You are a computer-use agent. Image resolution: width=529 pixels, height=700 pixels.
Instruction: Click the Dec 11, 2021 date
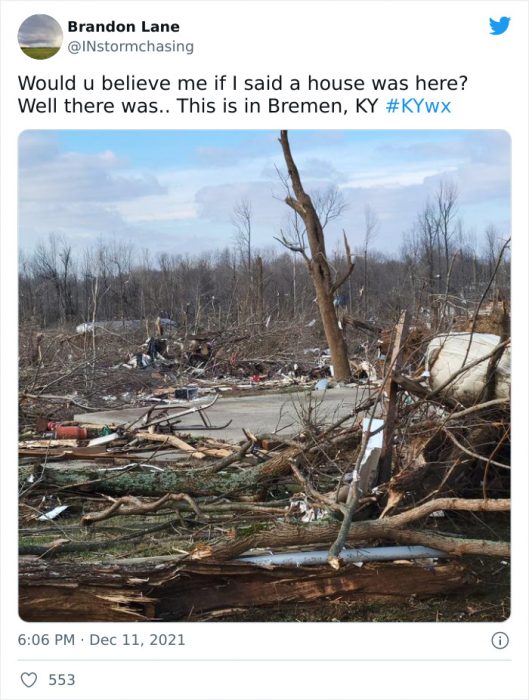pos(137,640)
